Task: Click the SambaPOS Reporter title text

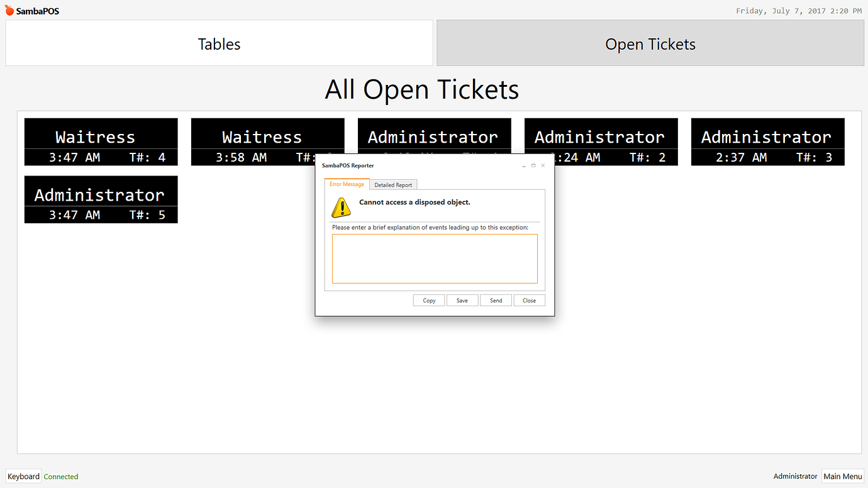Action: (348, 166)
